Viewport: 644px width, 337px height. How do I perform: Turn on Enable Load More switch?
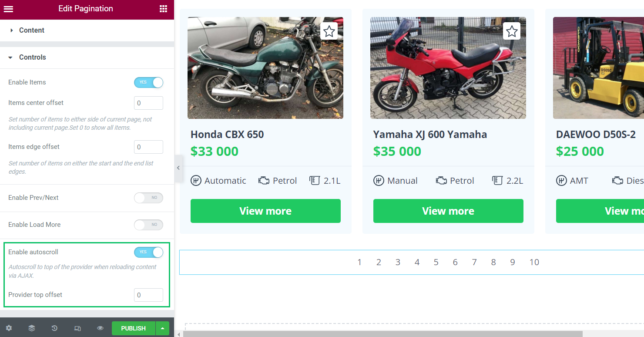148,225
